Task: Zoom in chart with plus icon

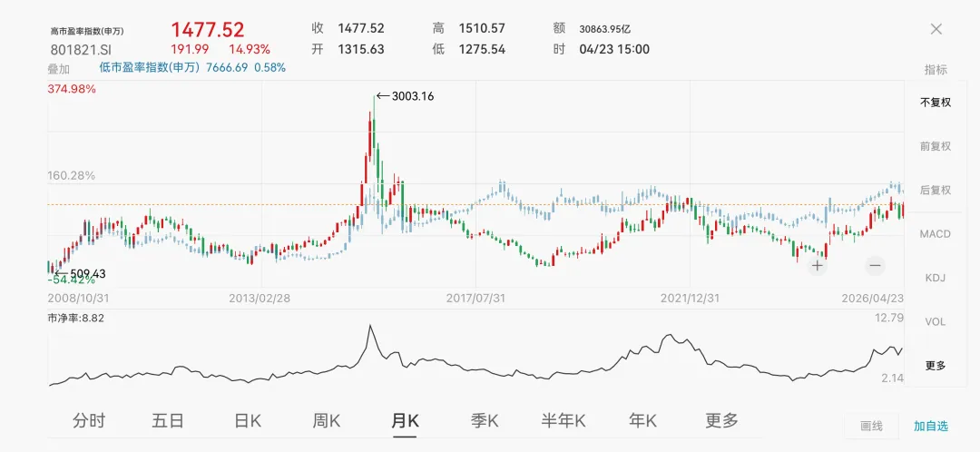Action: click(x=817, y=266)
